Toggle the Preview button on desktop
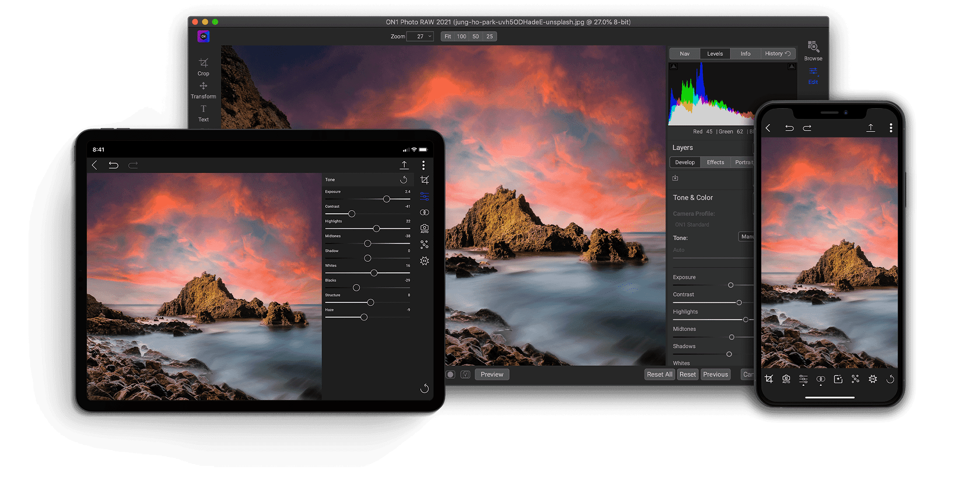This screenshot has height=485, width=980. click(492, 374)
